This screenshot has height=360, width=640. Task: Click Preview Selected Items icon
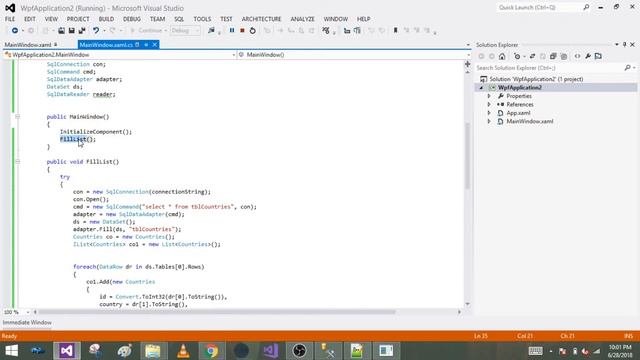click(x=598, y=56)
